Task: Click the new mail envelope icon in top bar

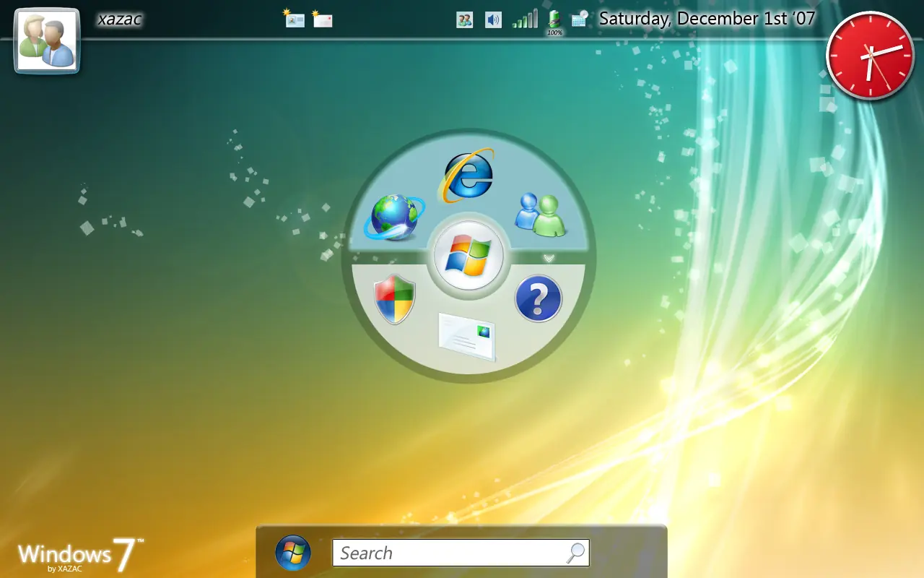Action: 323,19
